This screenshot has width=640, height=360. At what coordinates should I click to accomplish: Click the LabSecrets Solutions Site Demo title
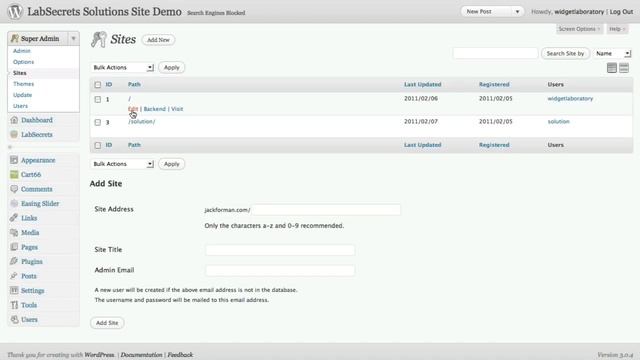click(x=104, y=12)
